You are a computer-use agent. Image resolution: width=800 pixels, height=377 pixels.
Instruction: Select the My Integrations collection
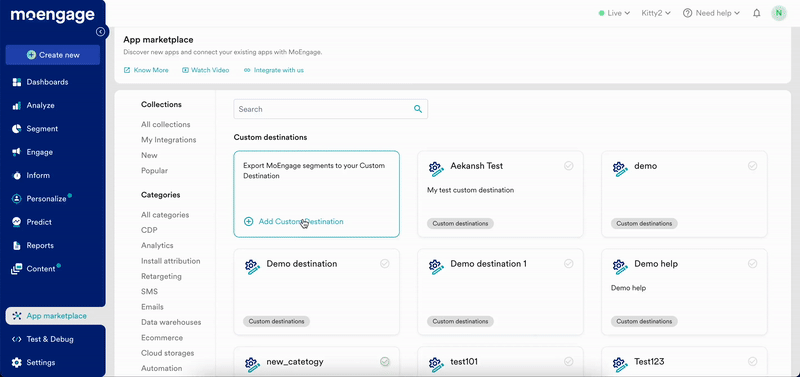(168, 140)
